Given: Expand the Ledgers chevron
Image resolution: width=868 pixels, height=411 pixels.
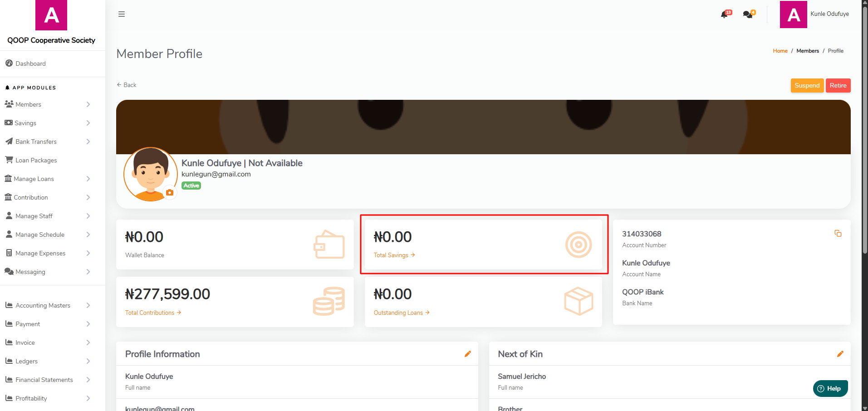Looking at the screenshot, I should (x=88, y=361).
